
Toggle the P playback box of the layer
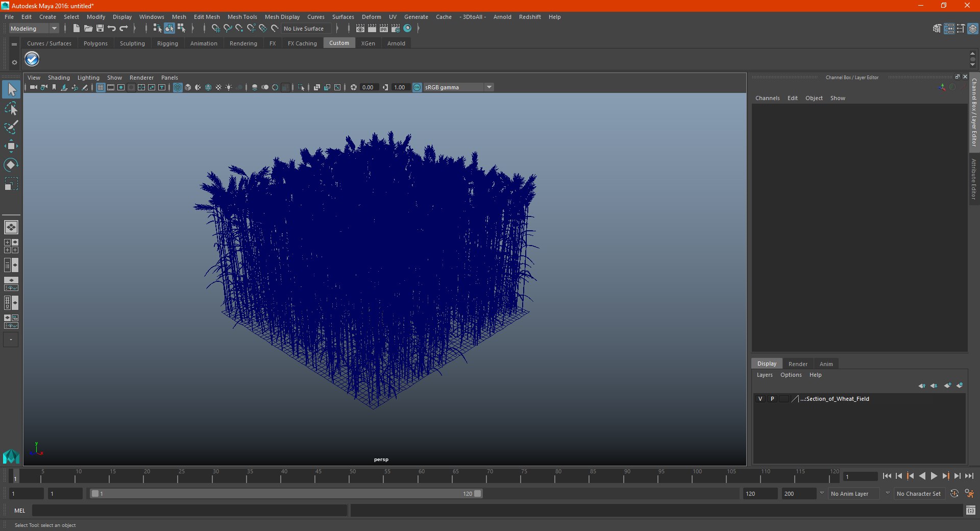(x=772, y=399)
